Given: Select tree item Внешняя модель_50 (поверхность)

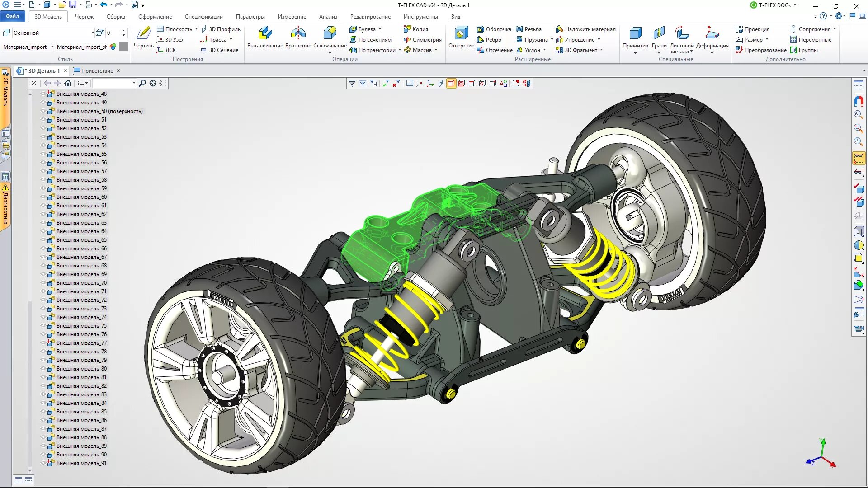Looking at the screenshot, I should (x=99, y=111).
